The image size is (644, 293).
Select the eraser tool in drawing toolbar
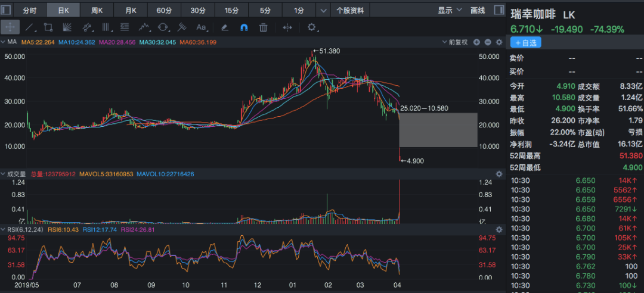pyautogui.click(x=225, y=27)
